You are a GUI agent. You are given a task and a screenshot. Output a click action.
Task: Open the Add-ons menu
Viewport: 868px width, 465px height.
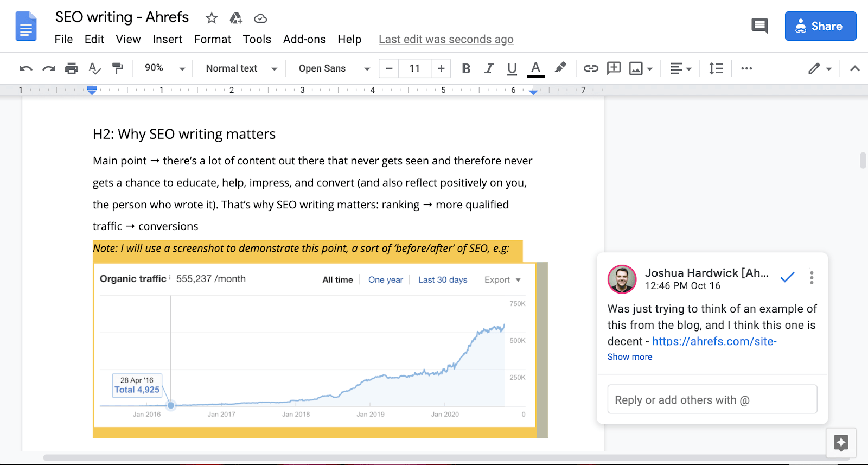point(304,39)
